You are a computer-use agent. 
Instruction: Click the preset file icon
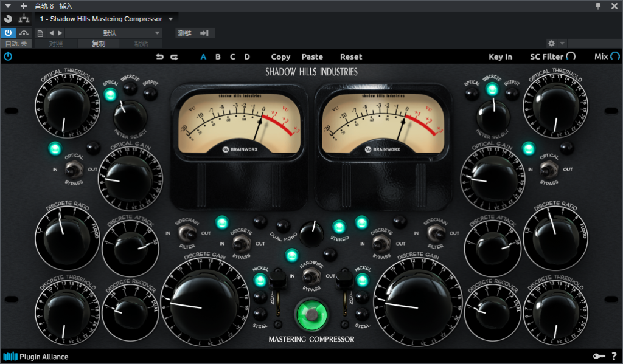[x=40, y=33]
